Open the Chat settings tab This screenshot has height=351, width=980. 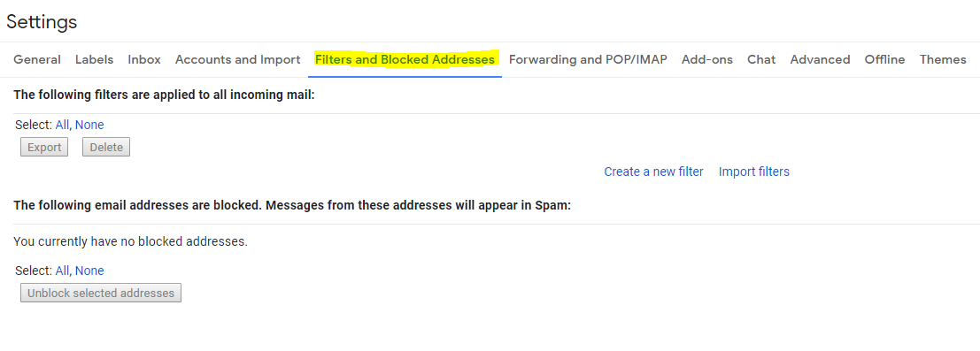tap(761, 59)
